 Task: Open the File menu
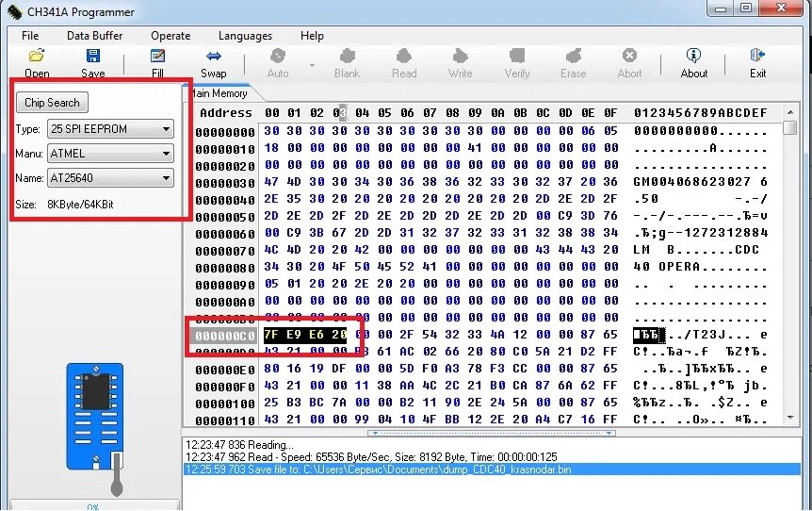click(30, 36)
